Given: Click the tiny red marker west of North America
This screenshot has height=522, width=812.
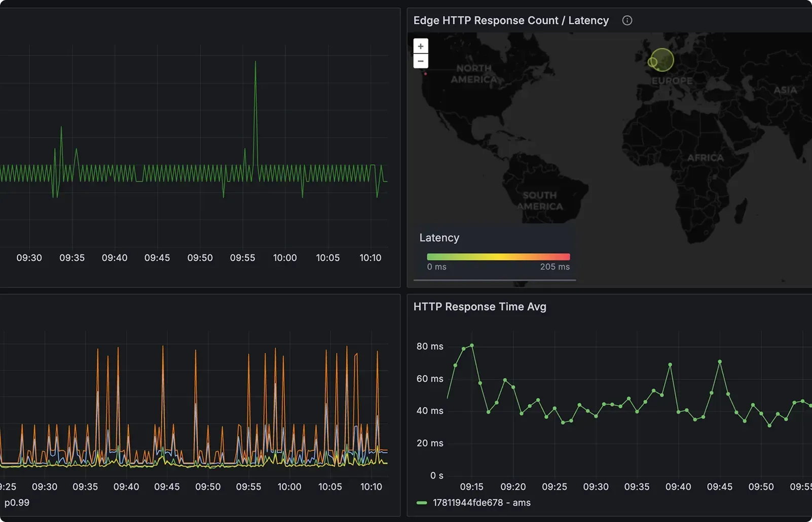Looking at the screenshot, I should tap(425, 74).
